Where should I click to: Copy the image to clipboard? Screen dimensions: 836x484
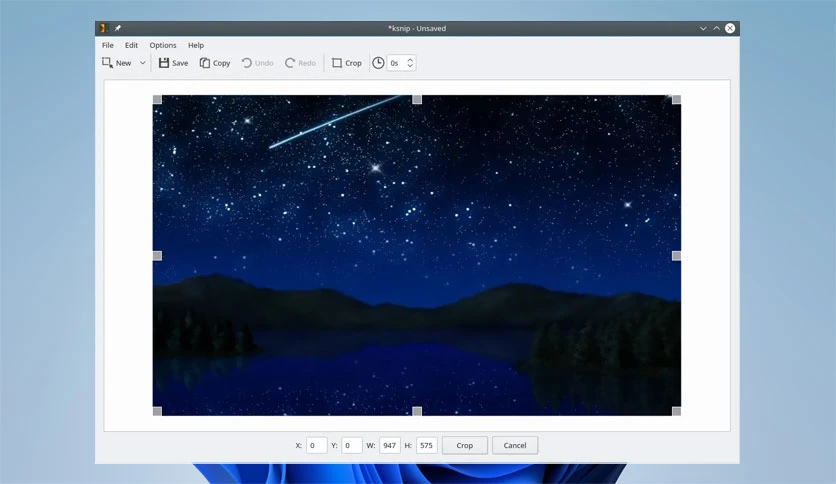click(x=215, y=63)
